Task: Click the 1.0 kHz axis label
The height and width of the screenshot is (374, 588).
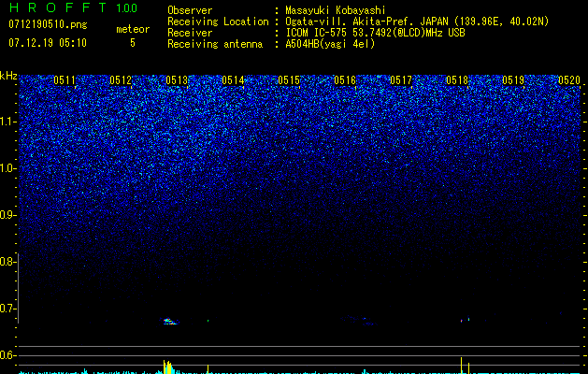Action: 8,168
